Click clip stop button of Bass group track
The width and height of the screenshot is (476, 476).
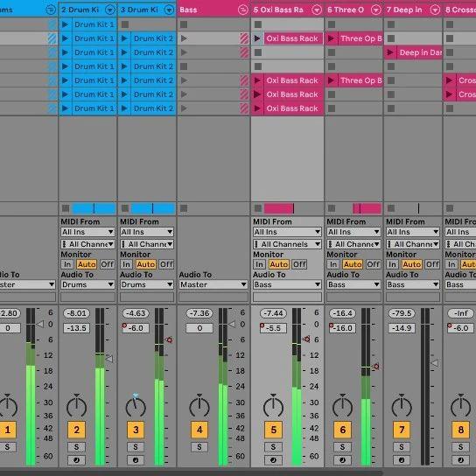[x=184, y=208]
